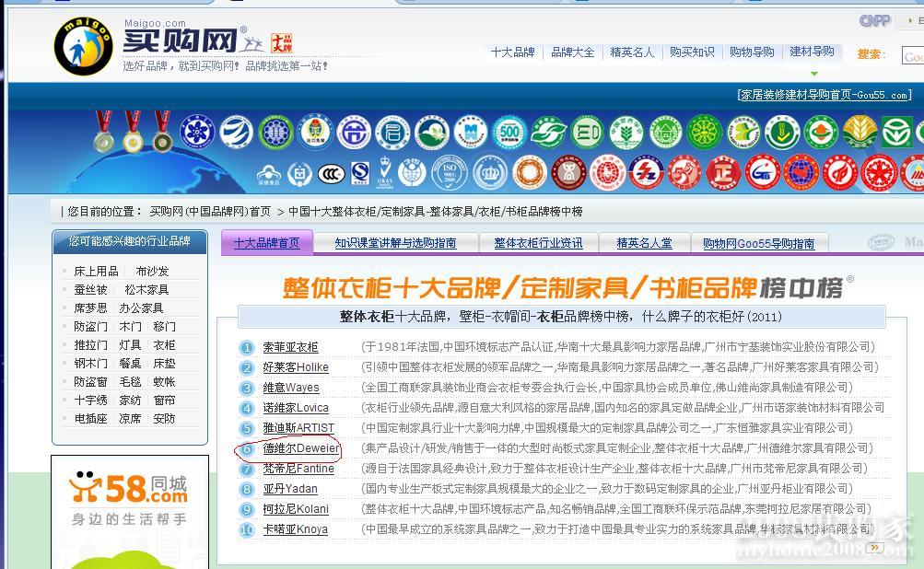Click the QS certification badge icon
Image resolution: width=924 pixels, height=569 pixels.
pyautogui.click(x=360, y=173)
